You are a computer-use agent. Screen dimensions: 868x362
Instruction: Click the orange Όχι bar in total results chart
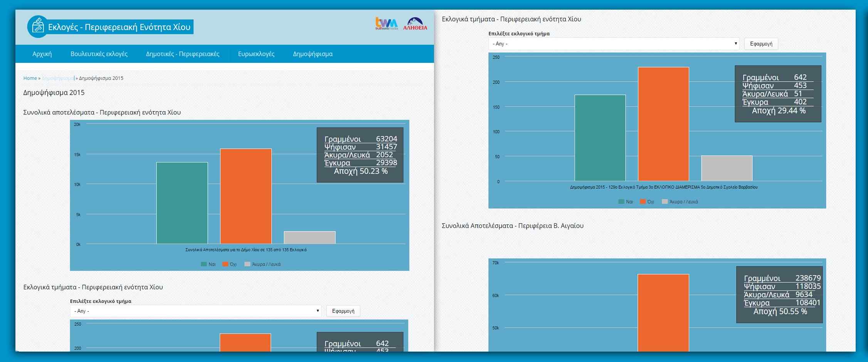click(246, 196)
